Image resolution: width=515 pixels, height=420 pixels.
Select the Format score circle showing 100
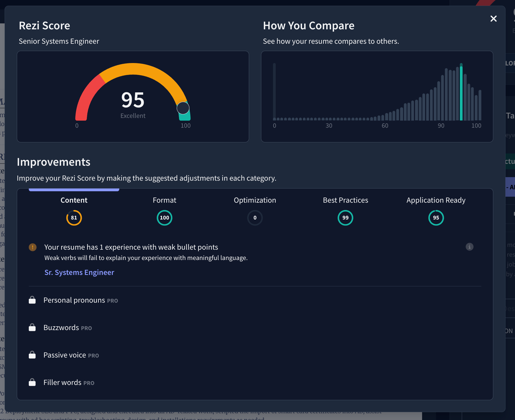click(x=164, y=218)
